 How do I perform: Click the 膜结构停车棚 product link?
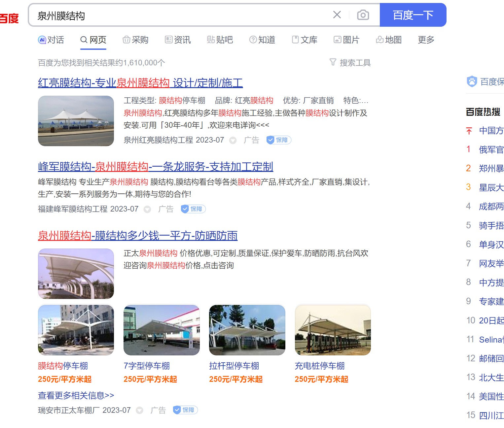coord(63,366)
